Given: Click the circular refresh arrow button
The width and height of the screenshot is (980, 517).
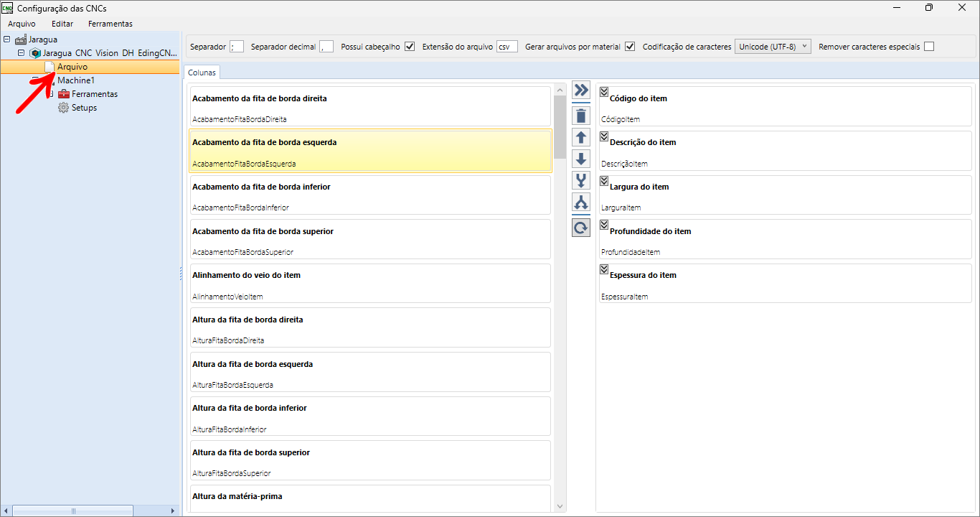Looking at the screenshot, I should tap(581, 228).
